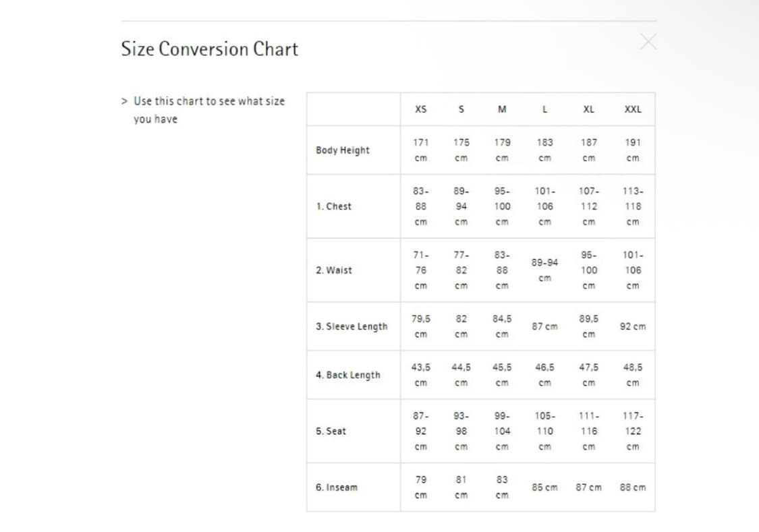Image resolution: width=759 pixels, height=532 pixels.
Task: Click the XL size column header
Action: point(588,109)
